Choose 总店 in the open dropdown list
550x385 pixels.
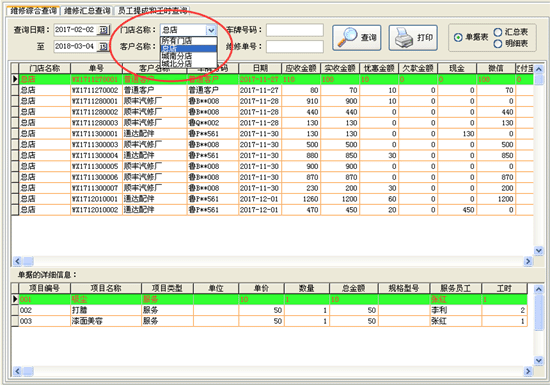tap(189, 48)
